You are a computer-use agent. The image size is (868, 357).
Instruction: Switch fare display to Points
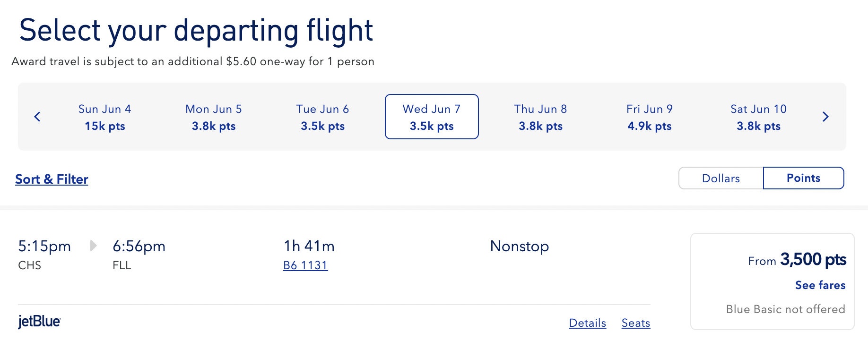coord(803,178)
